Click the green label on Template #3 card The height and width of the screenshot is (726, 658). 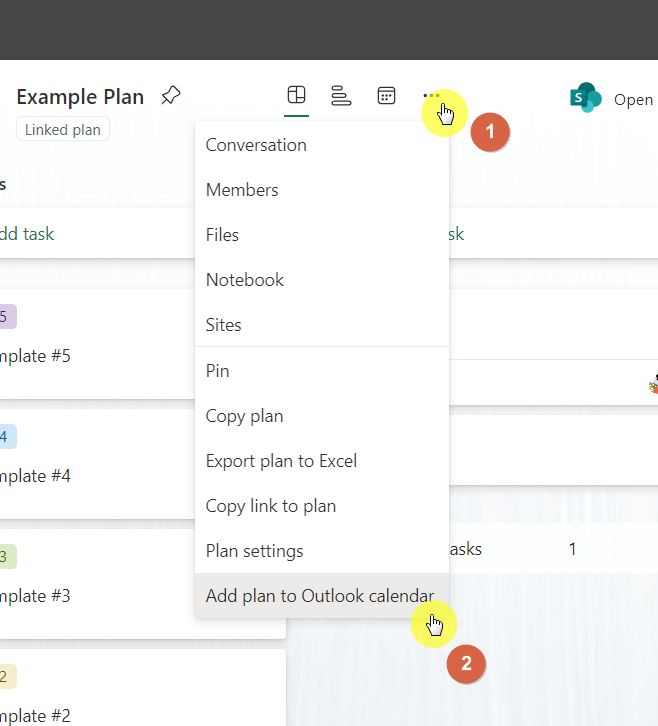pos(8,557)
